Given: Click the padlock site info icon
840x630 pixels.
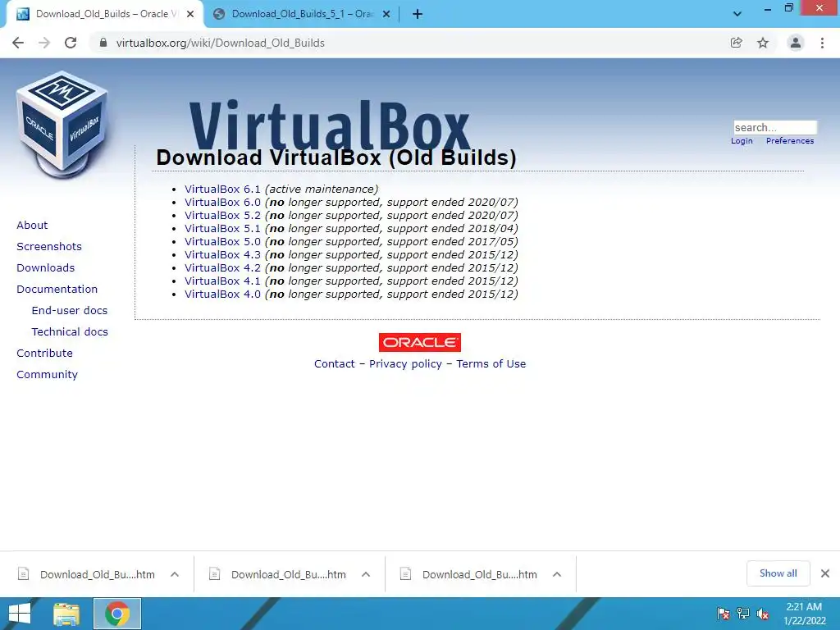Looking at the screenshot, I should point(103,43).
